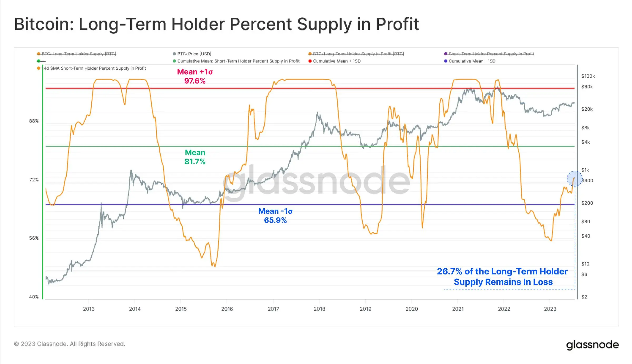Click the 88% label on left axis
Viewport: 632px width, 364px height.
[x=34, y=121]
